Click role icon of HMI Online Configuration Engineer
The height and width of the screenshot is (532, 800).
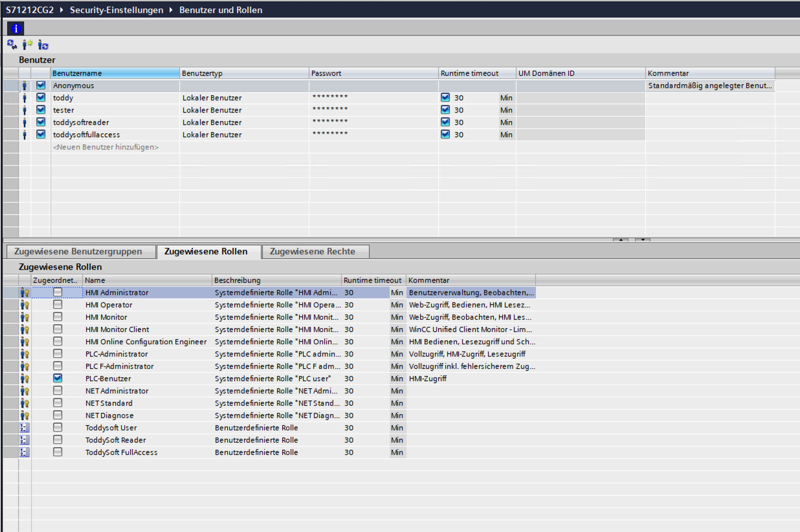coord(25,342)
